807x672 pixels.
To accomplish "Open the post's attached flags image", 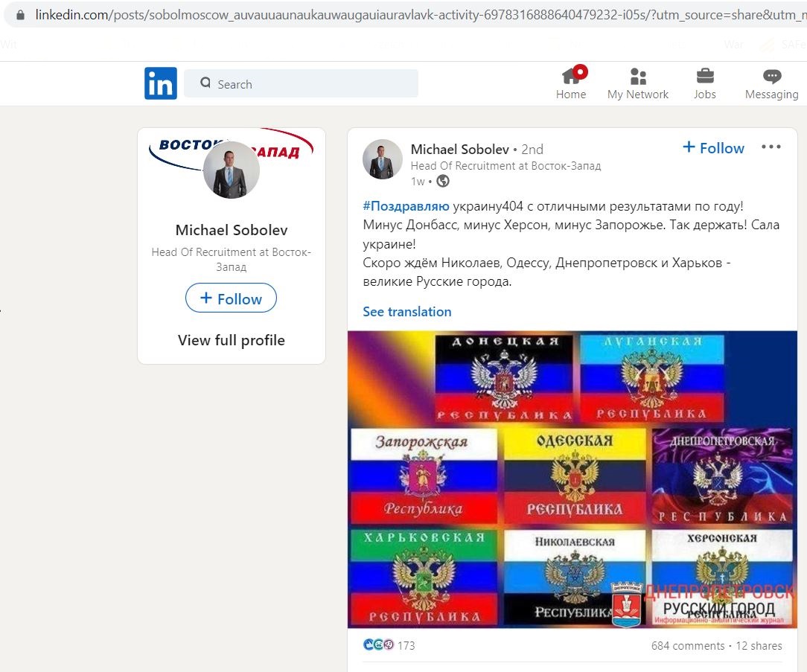I will (572, 479).
